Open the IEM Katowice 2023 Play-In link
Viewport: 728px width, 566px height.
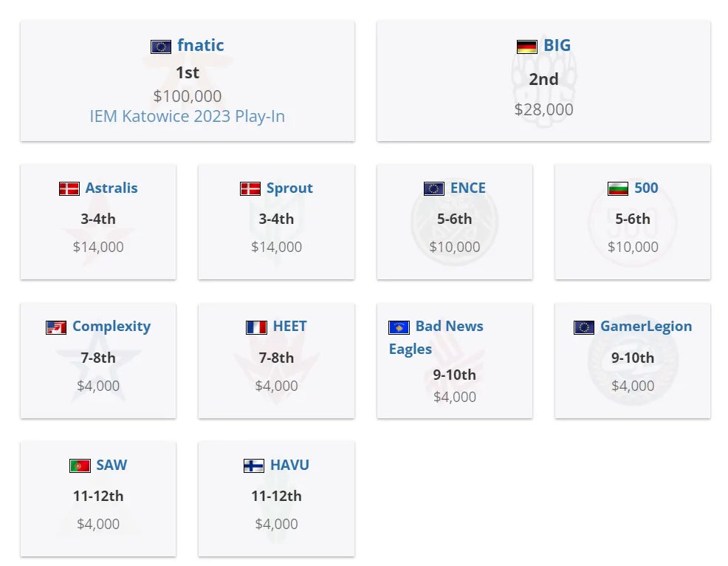187,116
